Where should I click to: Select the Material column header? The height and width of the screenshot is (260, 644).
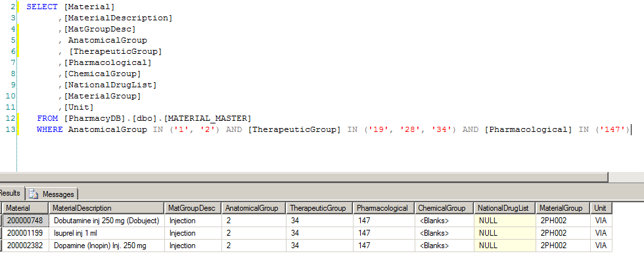coord(26,208)
